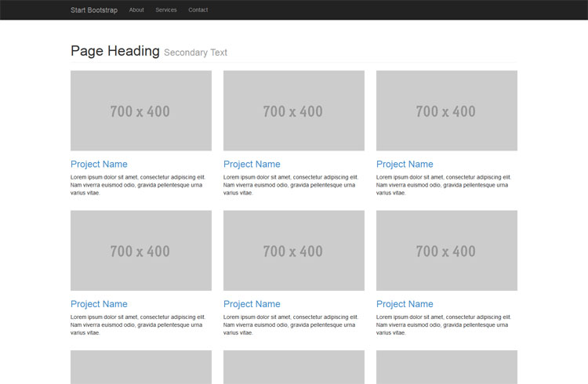Image resolution: width=588 pixels, height=384 pixels.
Task: Open second row left 700 x 400 image
Action: tap(141, 251)
